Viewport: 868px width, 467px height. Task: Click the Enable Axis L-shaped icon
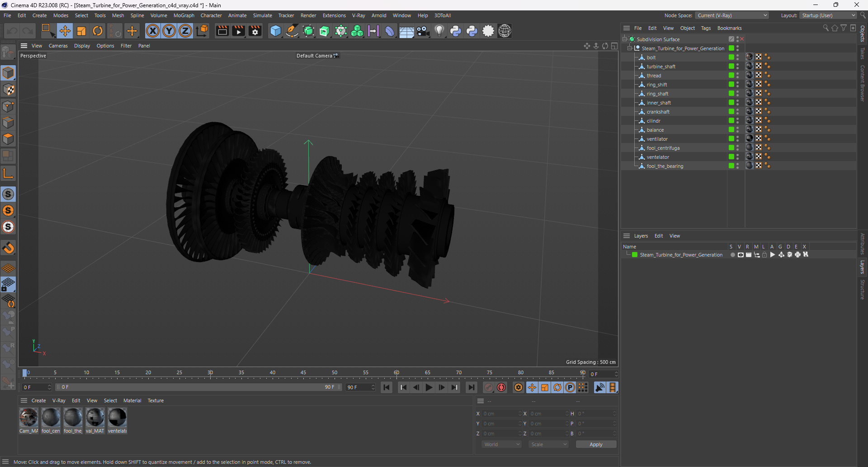tap(8, 173)
